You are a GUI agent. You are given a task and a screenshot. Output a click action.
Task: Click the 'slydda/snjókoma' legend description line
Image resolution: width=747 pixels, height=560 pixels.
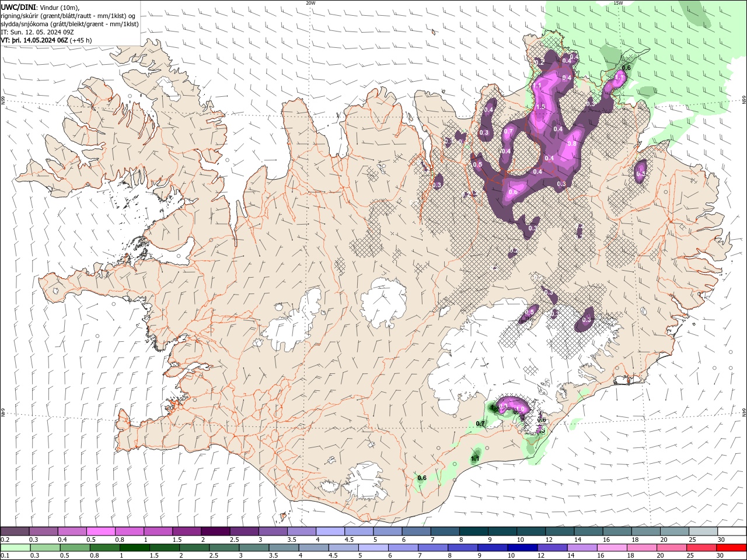70,24
